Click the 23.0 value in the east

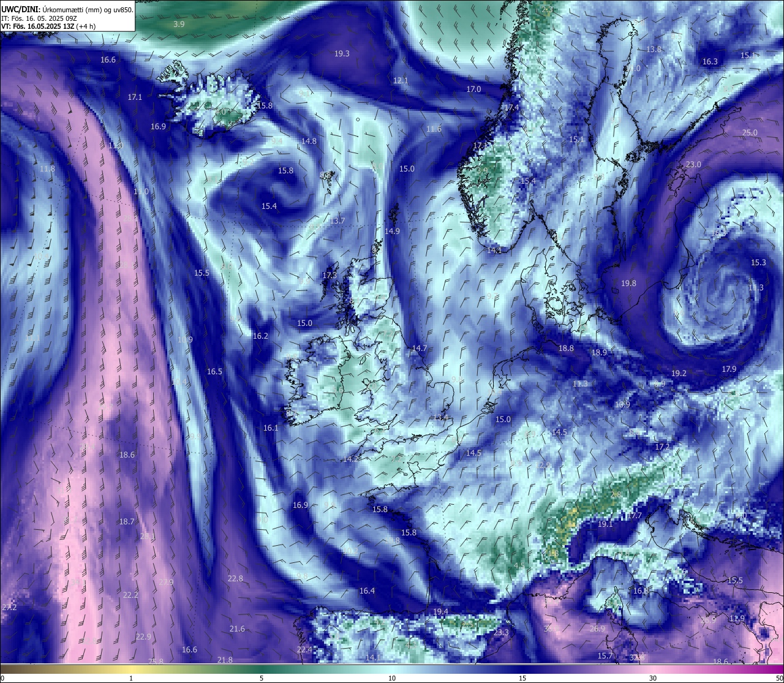[x=693, y=165]
